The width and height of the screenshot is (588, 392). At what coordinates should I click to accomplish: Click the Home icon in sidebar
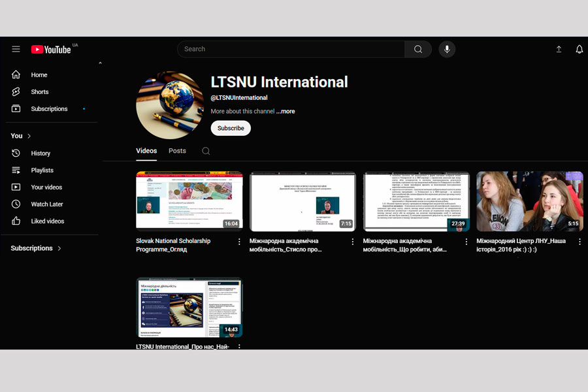click(16, 74)
